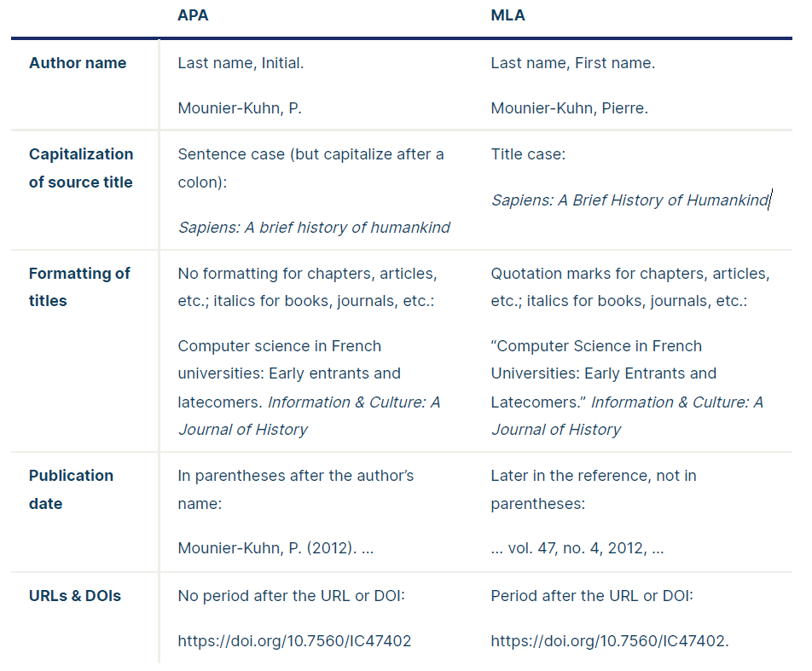Select the Author name row label
This screenshot has width=812, height=671.
click(x=78, y=63)
